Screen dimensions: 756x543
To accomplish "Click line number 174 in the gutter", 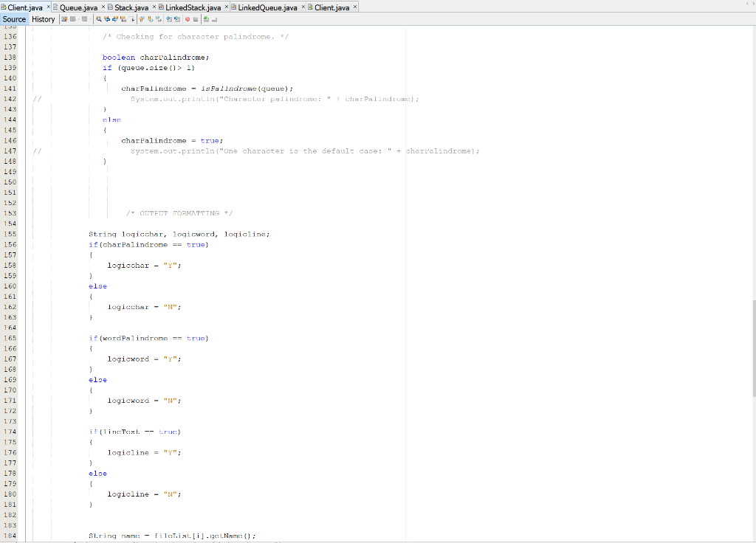I will 10,432.
